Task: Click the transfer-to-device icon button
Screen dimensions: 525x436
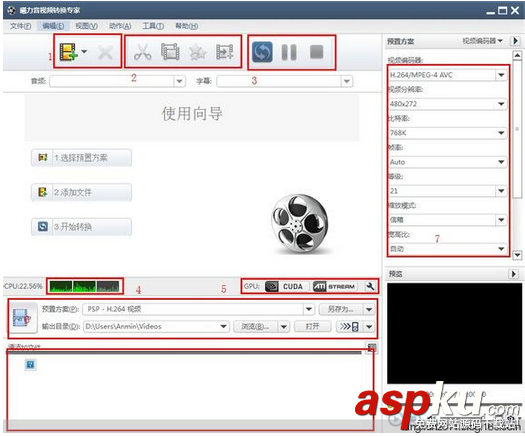Action: coord(350,326)
